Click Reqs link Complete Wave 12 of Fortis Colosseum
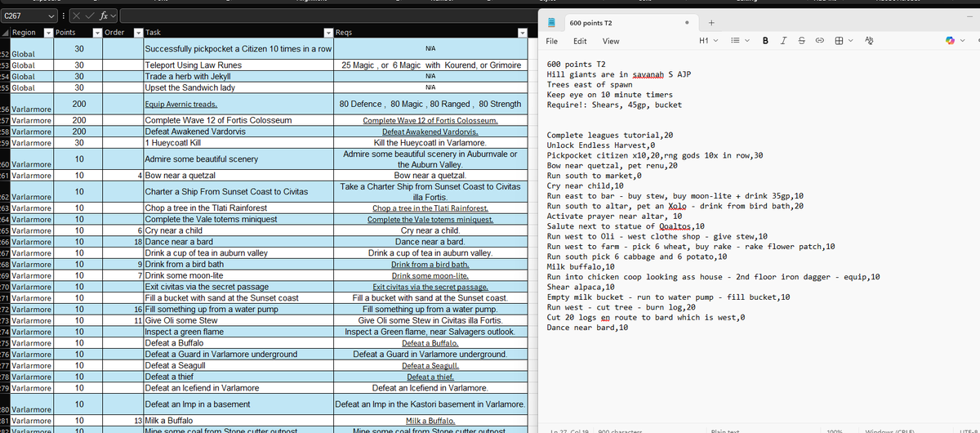The height and width of the screenshot is (433, 980). pos(430,120)
